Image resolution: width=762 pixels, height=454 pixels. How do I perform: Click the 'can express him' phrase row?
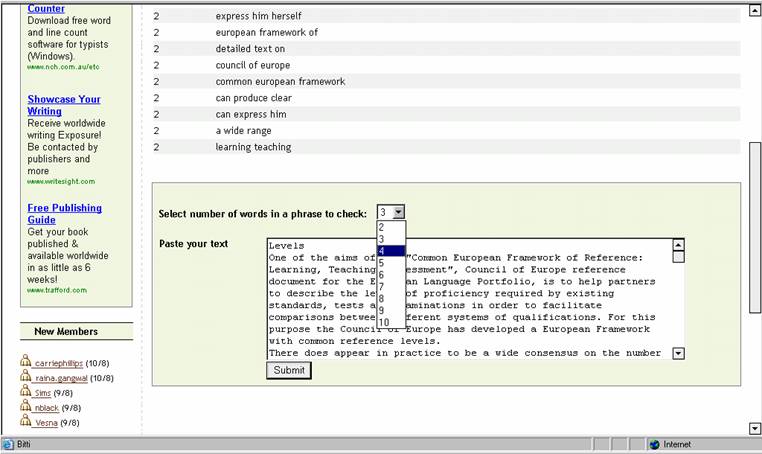(446, 114)
